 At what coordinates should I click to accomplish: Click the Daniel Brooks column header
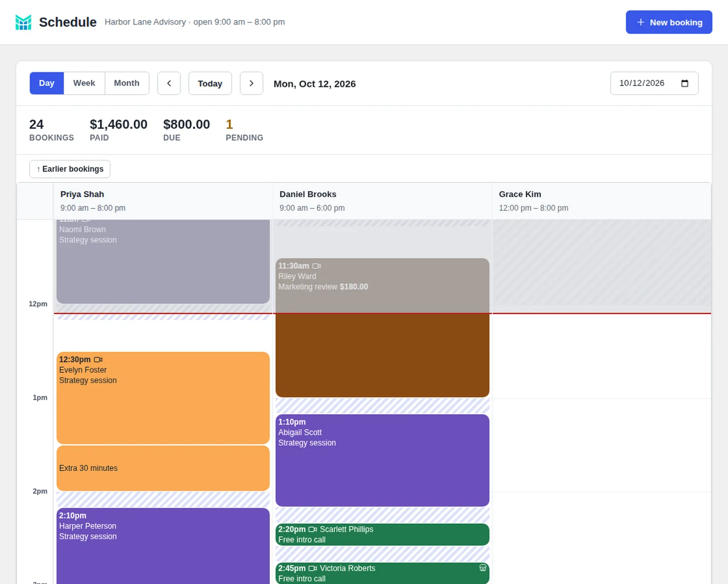point(382,201)
